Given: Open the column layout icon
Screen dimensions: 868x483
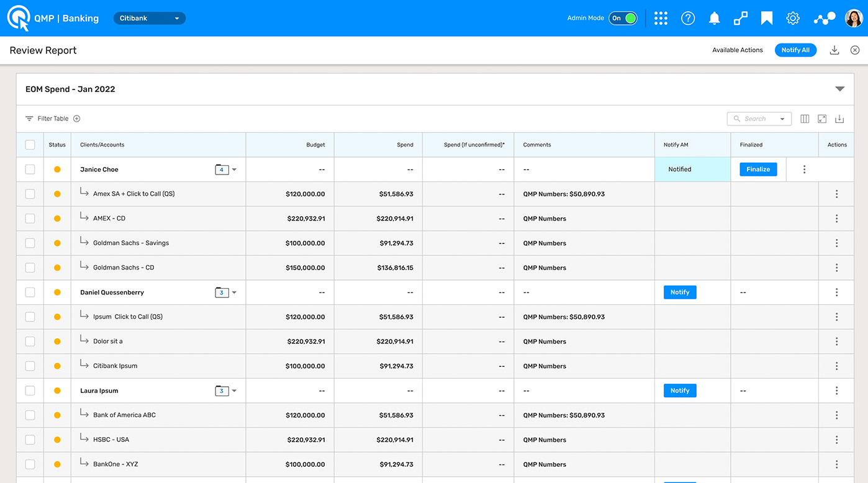Looking at the screenshot, I should tap(805, 119).
